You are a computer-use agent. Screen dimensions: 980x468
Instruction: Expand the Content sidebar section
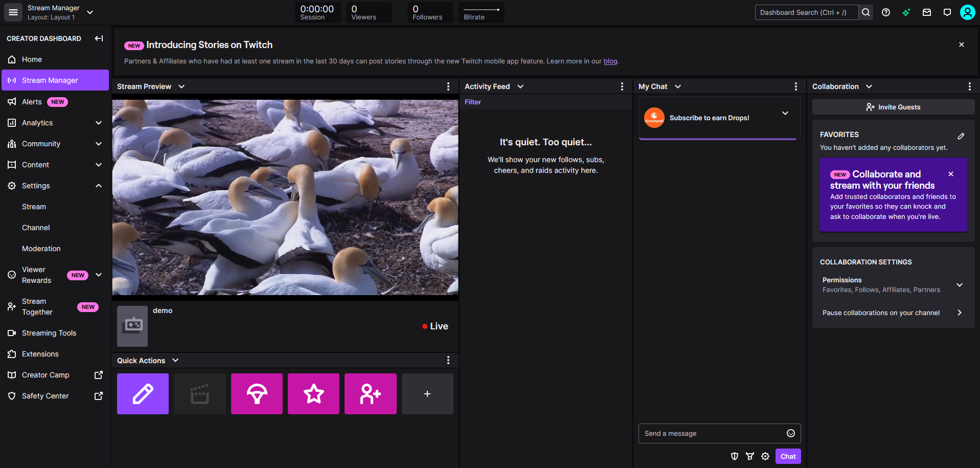point(99,165)
